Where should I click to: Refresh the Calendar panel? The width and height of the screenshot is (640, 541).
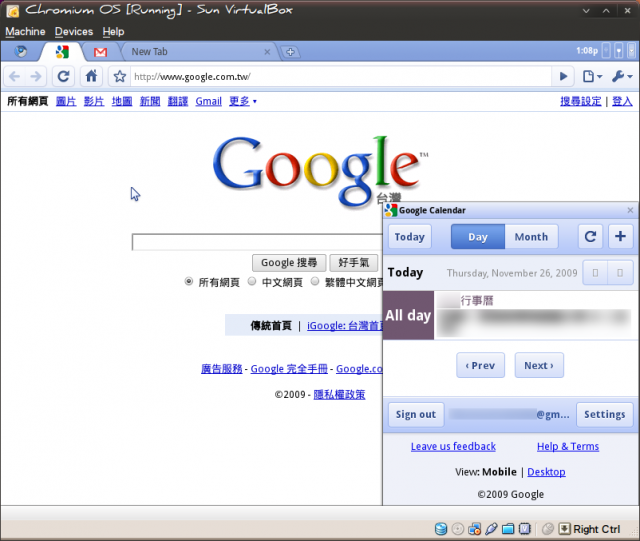590,236
